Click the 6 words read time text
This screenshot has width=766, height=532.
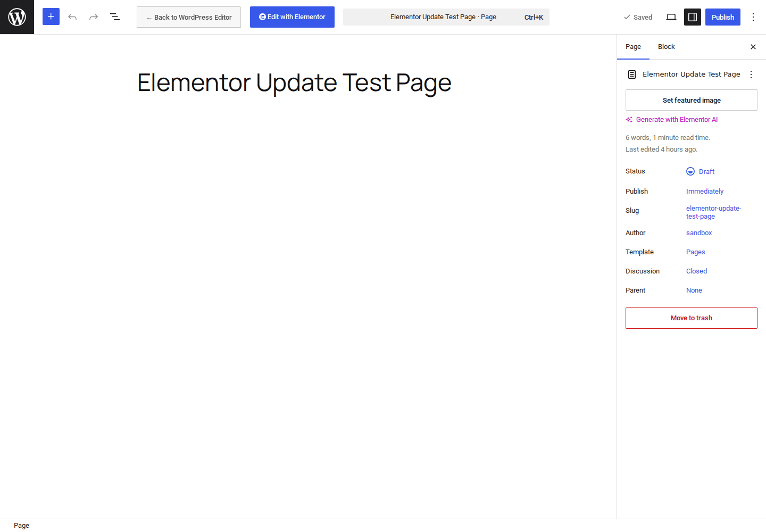(668, 138)
